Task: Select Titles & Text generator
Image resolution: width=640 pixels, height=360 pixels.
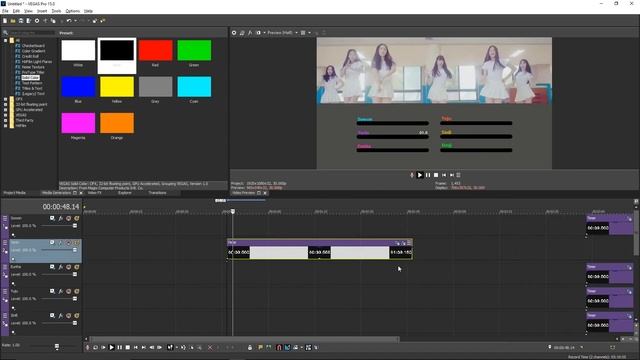Action: tap(32, 88)
